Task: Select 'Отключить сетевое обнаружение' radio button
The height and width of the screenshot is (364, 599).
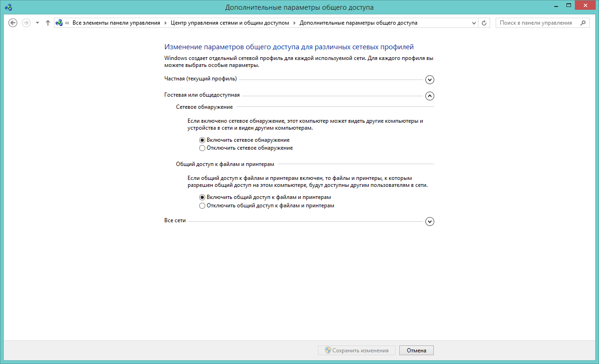Action: tap(202, 148)
